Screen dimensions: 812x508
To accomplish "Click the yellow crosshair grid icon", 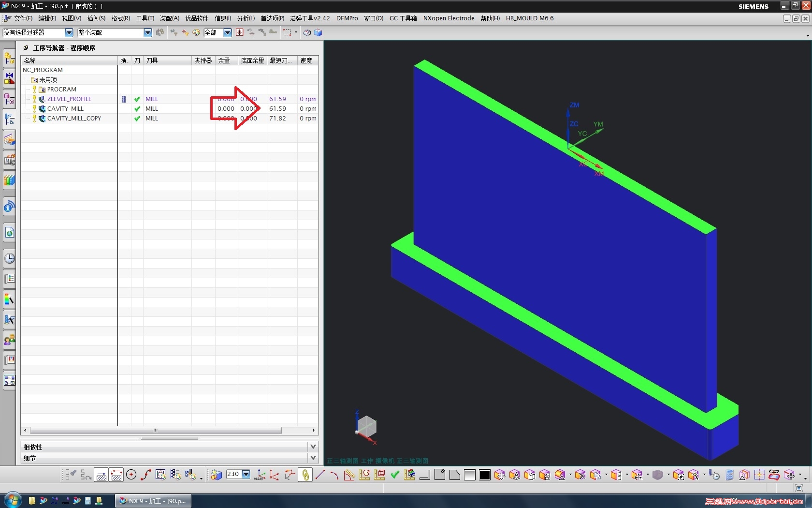I will (x=760, y=475).
